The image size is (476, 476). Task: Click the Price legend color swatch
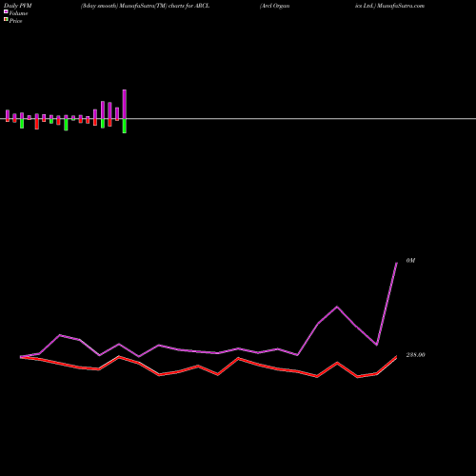pos(6,19)
